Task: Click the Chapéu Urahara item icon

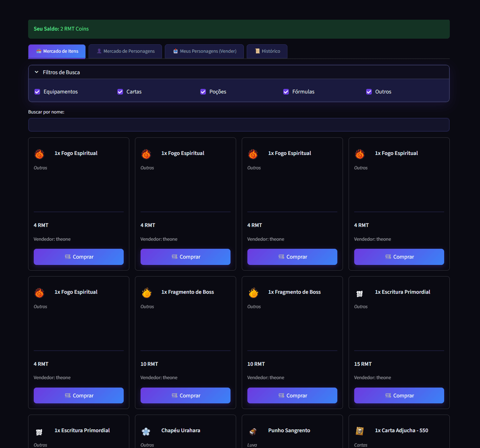Action: (146, 431)
